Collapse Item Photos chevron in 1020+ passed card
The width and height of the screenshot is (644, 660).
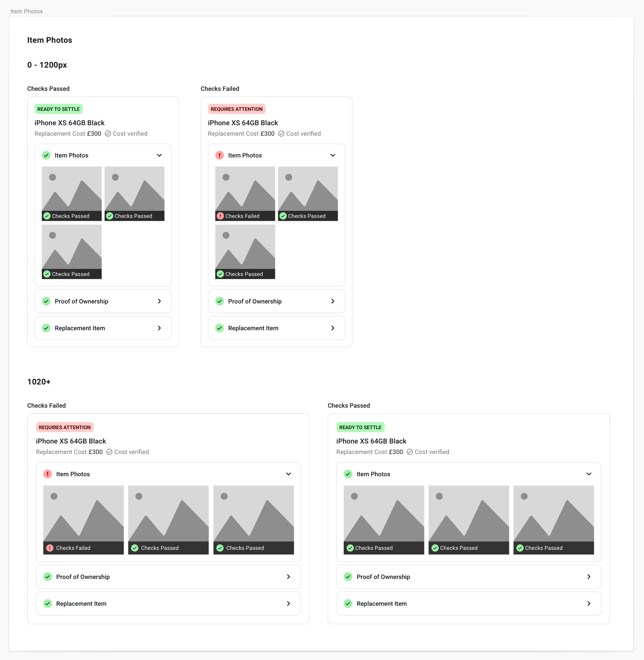(589, 474)
